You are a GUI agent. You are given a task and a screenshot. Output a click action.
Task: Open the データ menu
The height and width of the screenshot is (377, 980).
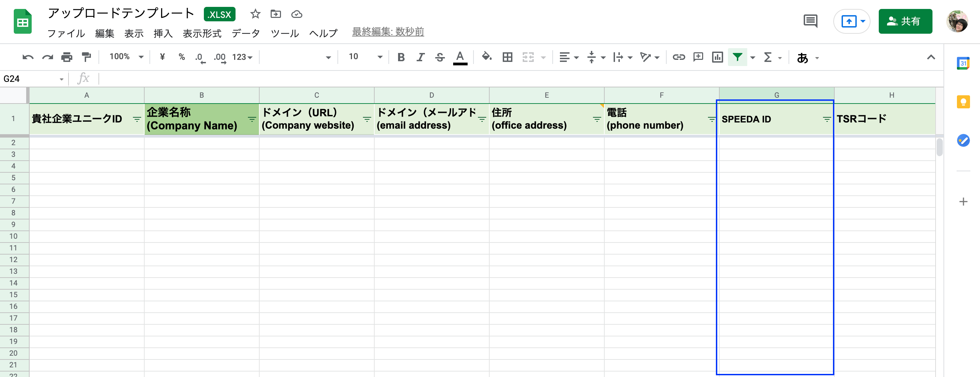point(246,33)
